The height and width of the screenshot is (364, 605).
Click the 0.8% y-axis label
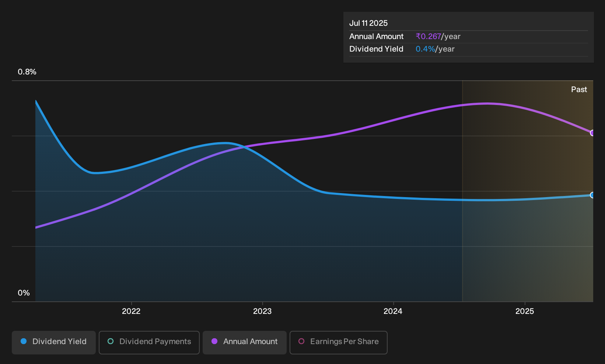(27, 72)
